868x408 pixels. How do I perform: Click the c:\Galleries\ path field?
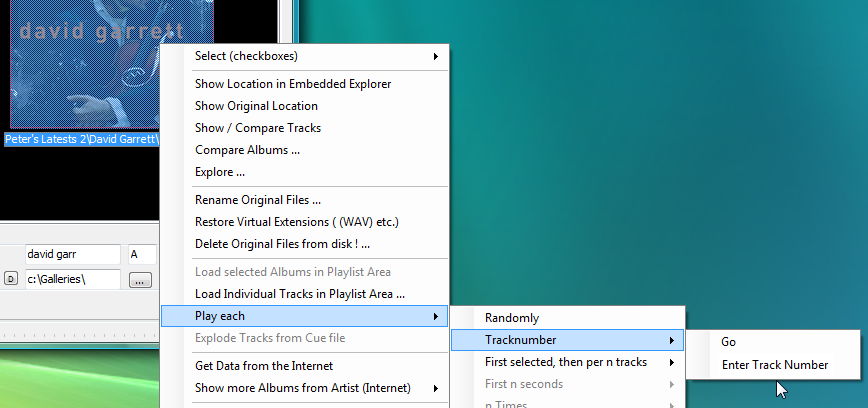pos(73,280)
